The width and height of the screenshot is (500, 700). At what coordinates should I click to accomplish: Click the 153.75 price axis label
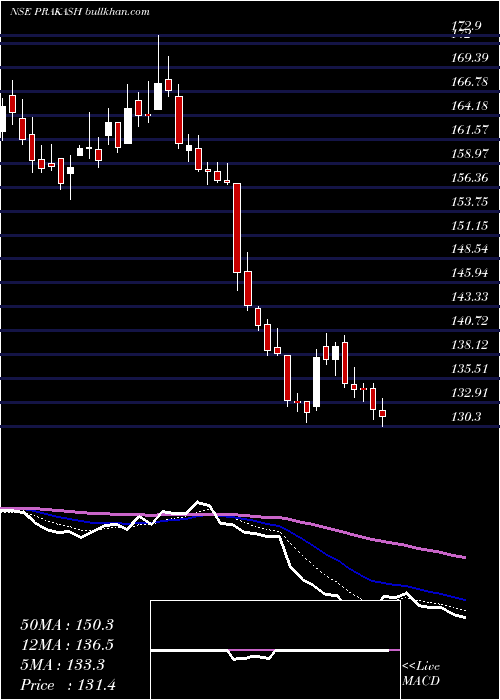pos(469,202)
